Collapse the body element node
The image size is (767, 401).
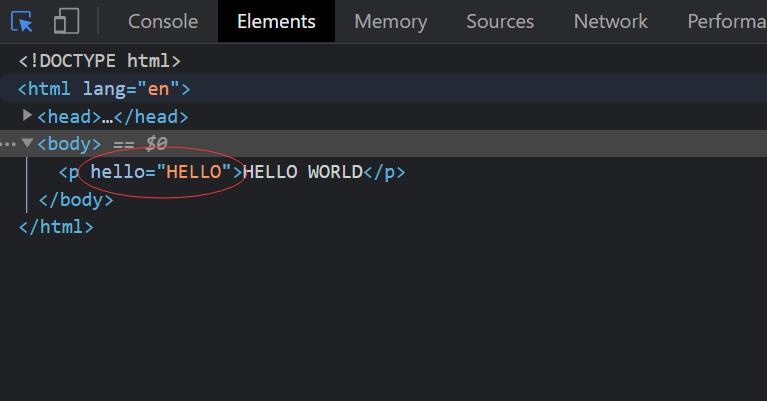pos(27,144)
